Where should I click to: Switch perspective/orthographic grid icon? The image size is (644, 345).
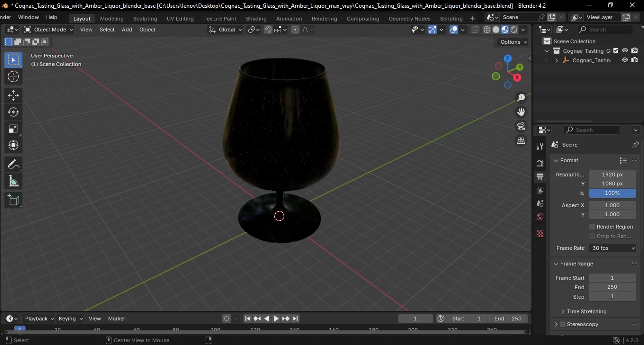click(x=521, y=141)
